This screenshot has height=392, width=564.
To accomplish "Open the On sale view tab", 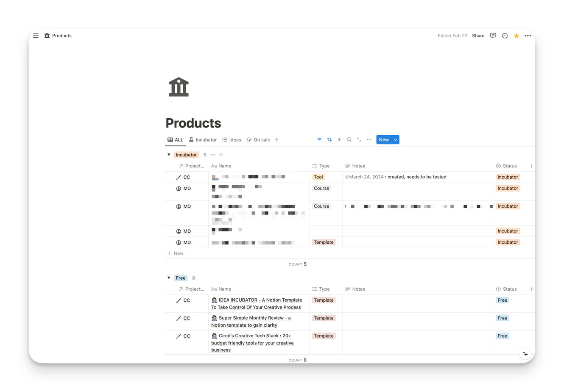I will pos(258,140).
